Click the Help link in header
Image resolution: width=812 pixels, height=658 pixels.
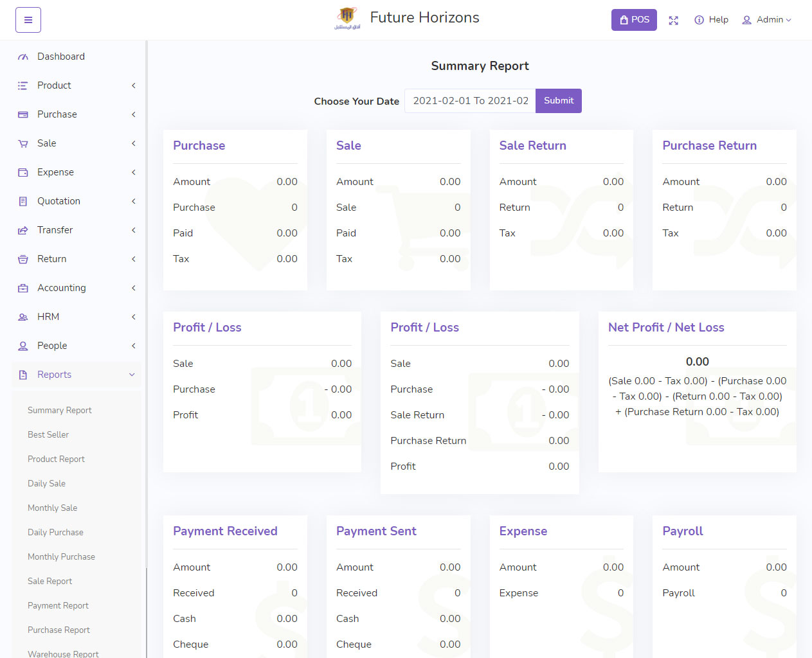(711, 20)
